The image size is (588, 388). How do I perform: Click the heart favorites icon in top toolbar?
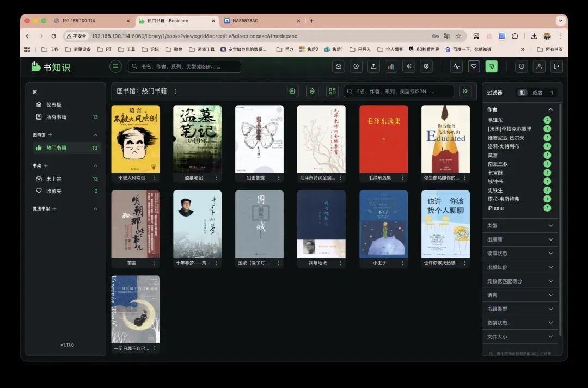click(474, 66)
